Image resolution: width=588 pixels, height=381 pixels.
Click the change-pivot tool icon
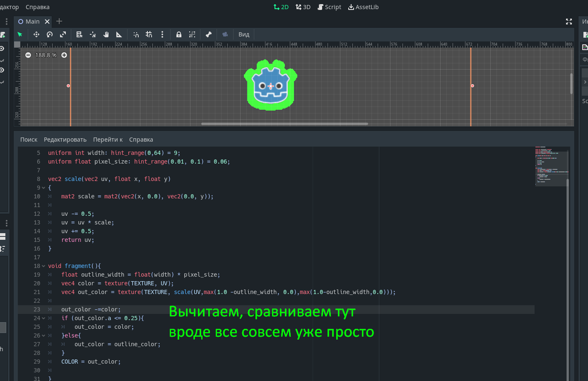(93, 34)
